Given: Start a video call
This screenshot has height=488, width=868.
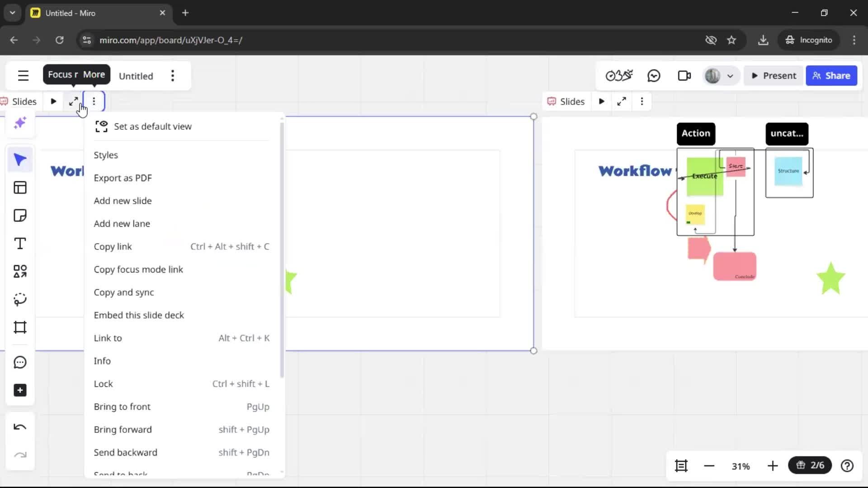Looking at the screenshot, I should click(x=684, y=76).
